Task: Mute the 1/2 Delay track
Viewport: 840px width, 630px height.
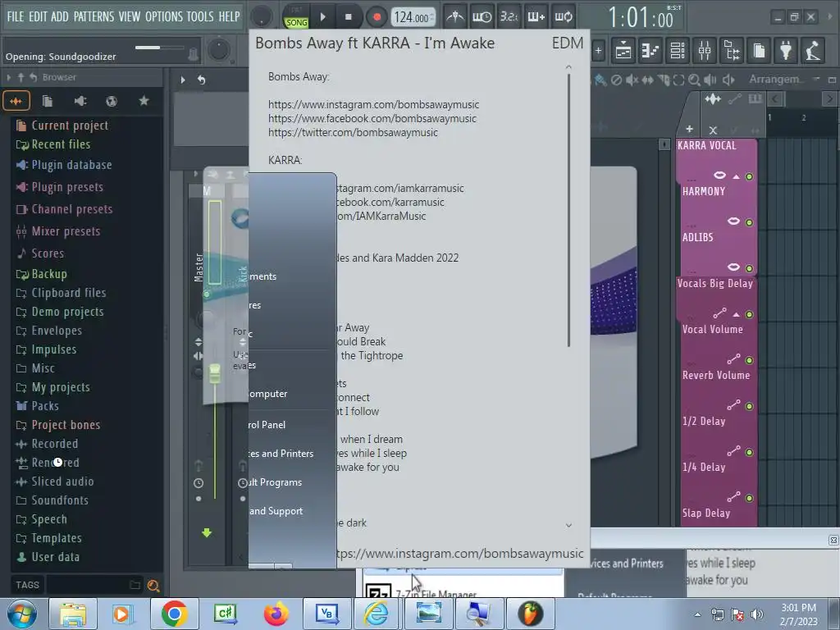Action: (749, 453)
